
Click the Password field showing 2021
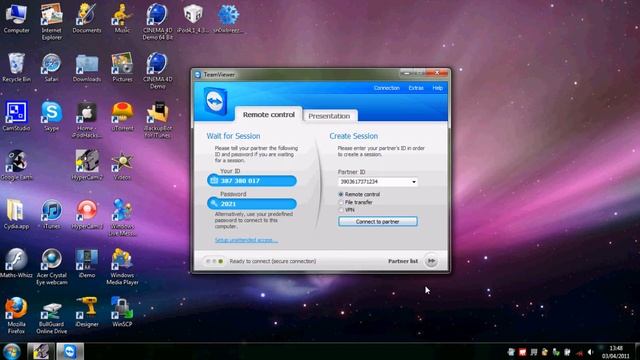[x=252, y=204]
